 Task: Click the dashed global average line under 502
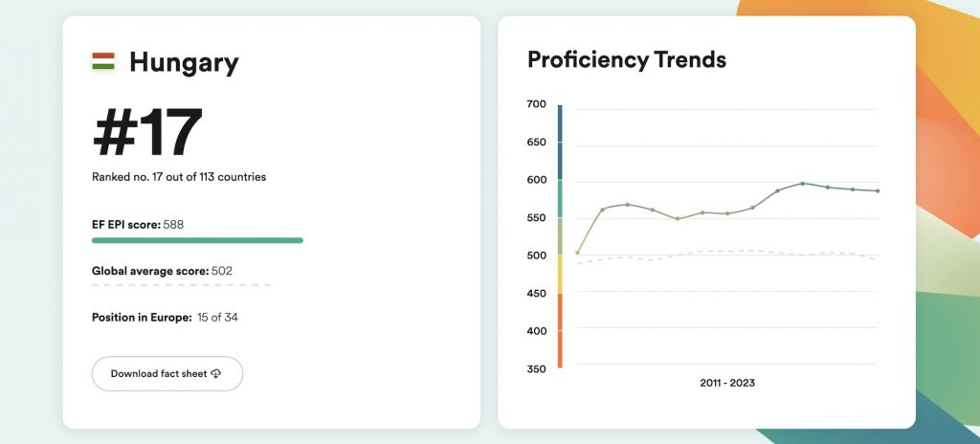(x=182, y=284)
